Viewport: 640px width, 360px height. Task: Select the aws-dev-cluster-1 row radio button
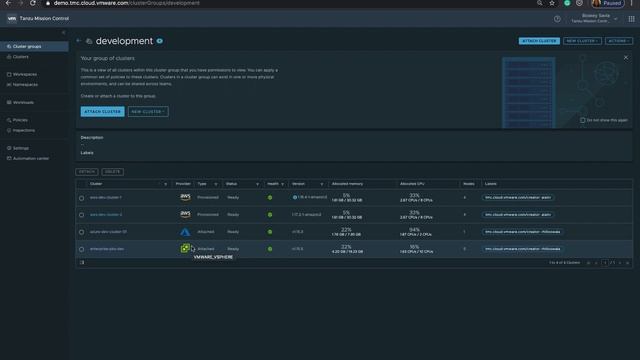pyautogui.click(x=82, y=198)
